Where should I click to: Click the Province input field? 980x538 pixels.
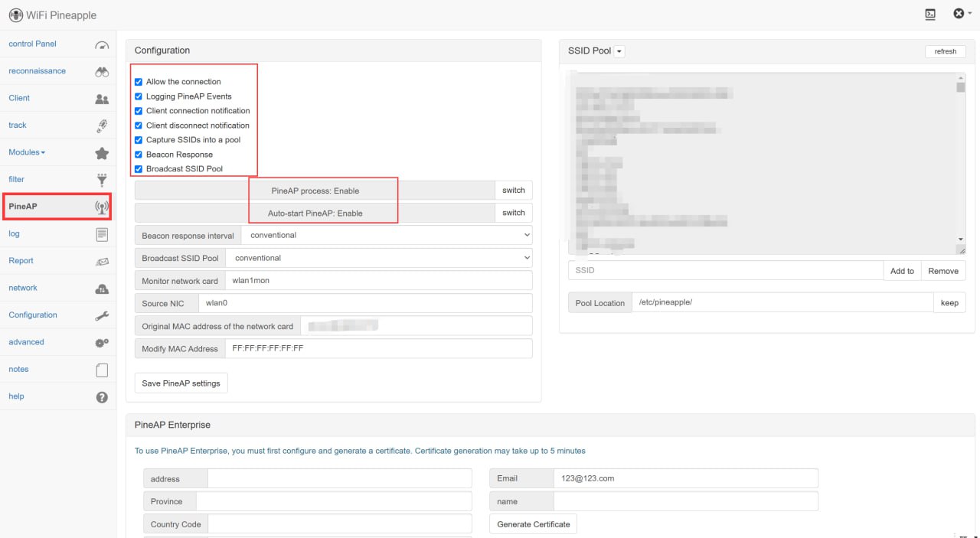335,501
